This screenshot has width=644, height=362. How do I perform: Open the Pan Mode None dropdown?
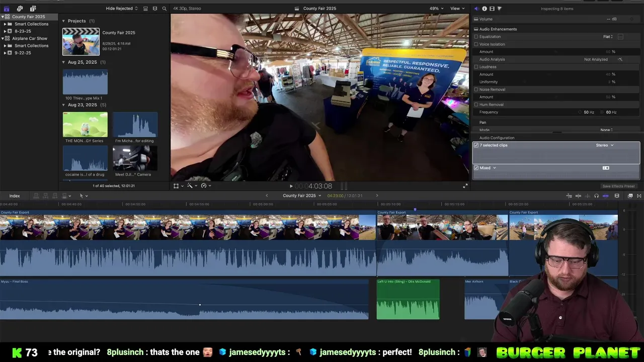[606, 130]
